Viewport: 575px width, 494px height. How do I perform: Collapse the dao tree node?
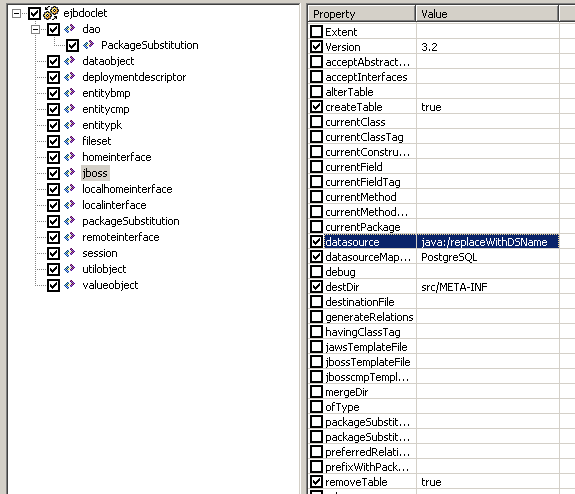[x=36, y=29]
